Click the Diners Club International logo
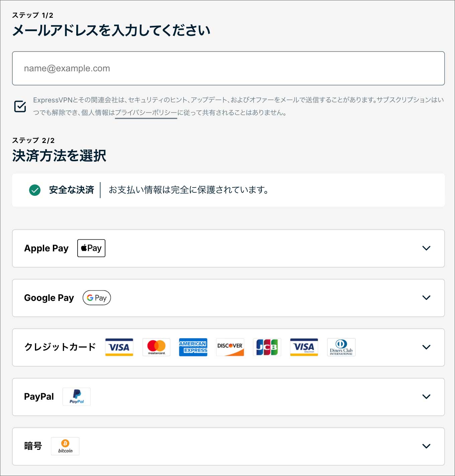The width and height of the screenshot is (455, 476). click(x=341, y=347)
